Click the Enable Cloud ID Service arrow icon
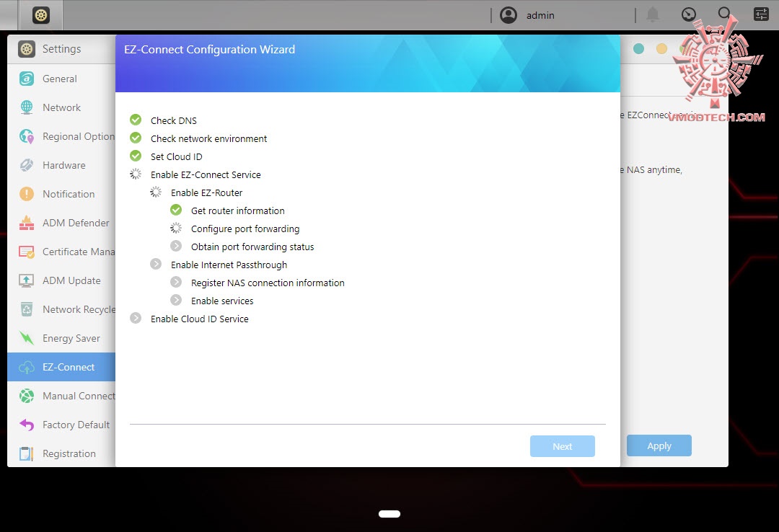 point(136,318)
